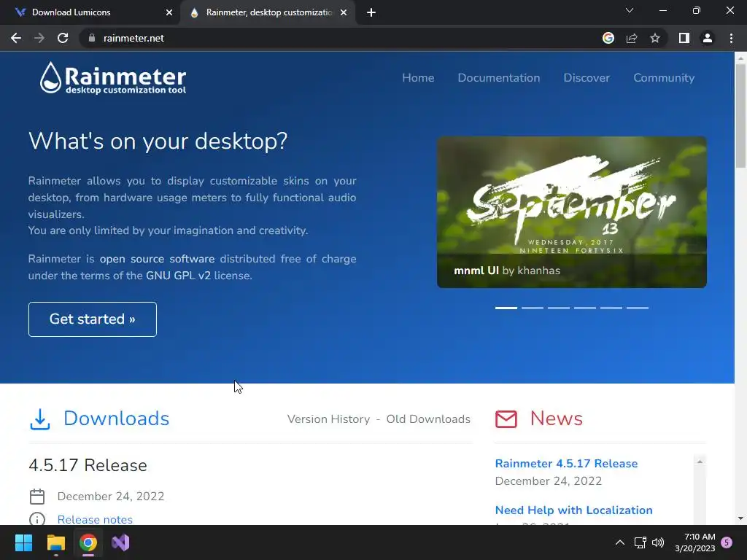Image resolution: width=747 pixels, height=560 pixels.
Task: Open the network status tray icon
Action: coord(640,542)
